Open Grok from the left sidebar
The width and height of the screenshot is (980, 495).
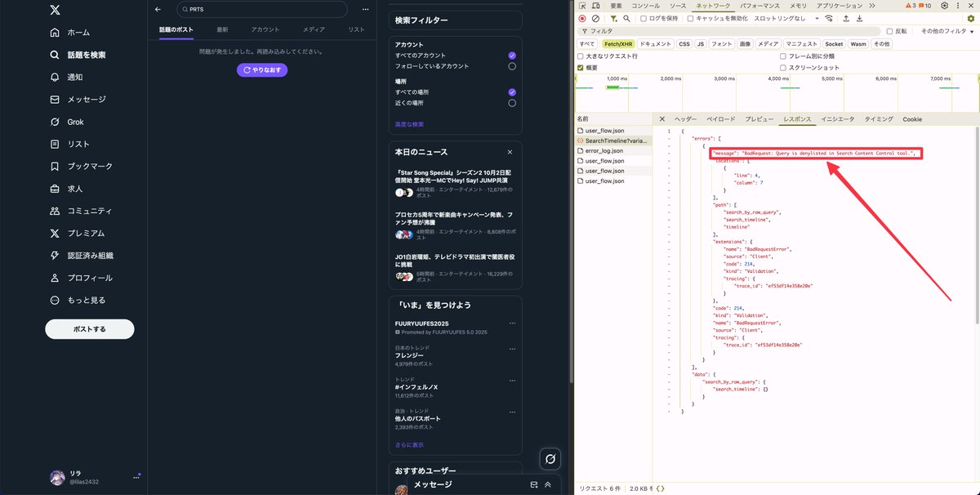point(67,122)
